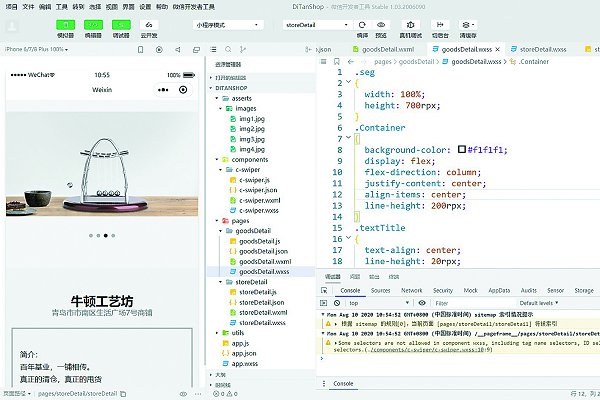The width and height of the screenshot is (600, 400).
Task: Open the Default levels dropdown
Action: tap(539, 303)
